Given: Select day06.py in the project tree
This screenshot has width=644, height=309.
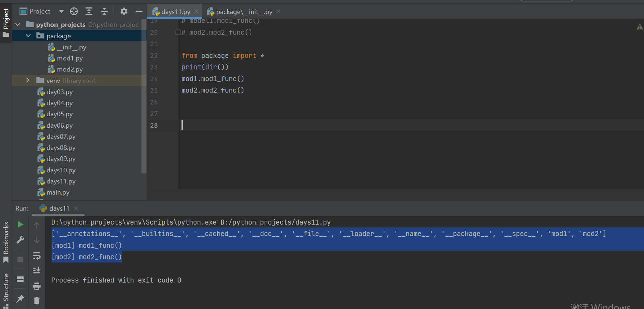Looking at the screenshot, I should tap(55, 126).
